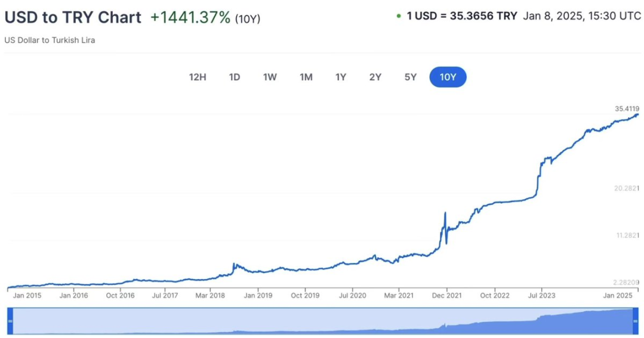Click the 35.4119 y-axis value label
The height and width of the screenshot is (338, 644).
[627, 108]
